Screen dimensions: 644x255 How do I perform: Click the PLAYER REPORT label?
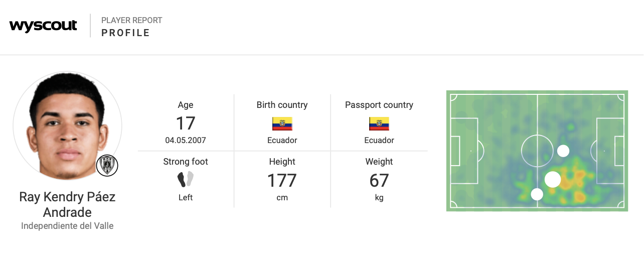pyautogui.click(x=132, y=21)
